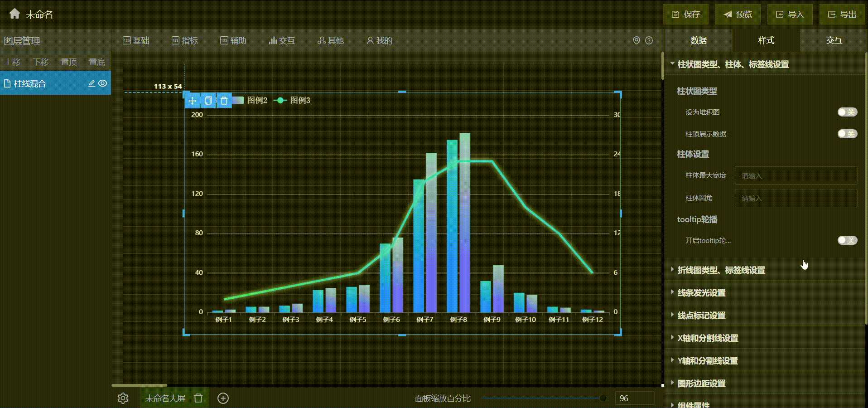Click the move handle icon on chart

(x=192, y=101)
